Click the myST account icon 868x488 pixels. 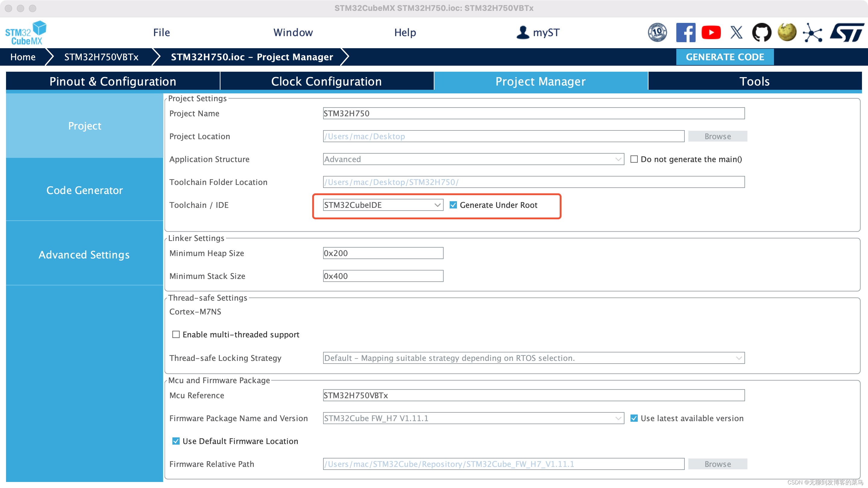(x=523, y=32)
